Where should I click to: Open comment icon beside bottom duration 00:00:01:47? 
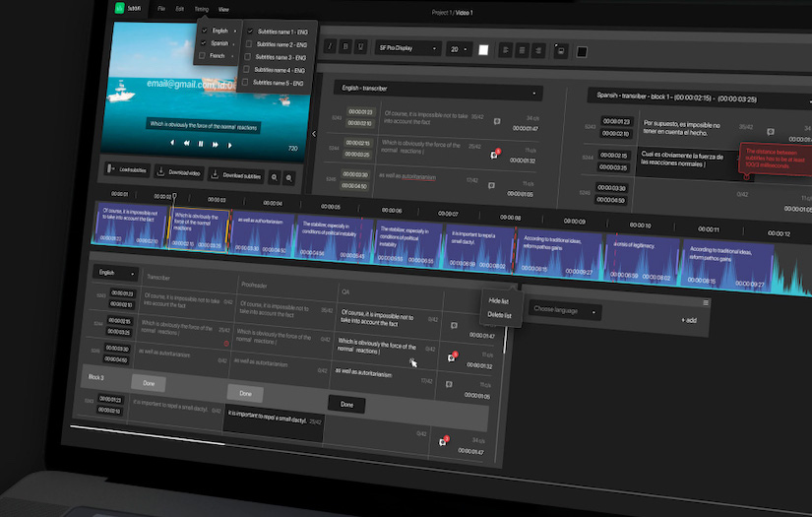point(454,325)
